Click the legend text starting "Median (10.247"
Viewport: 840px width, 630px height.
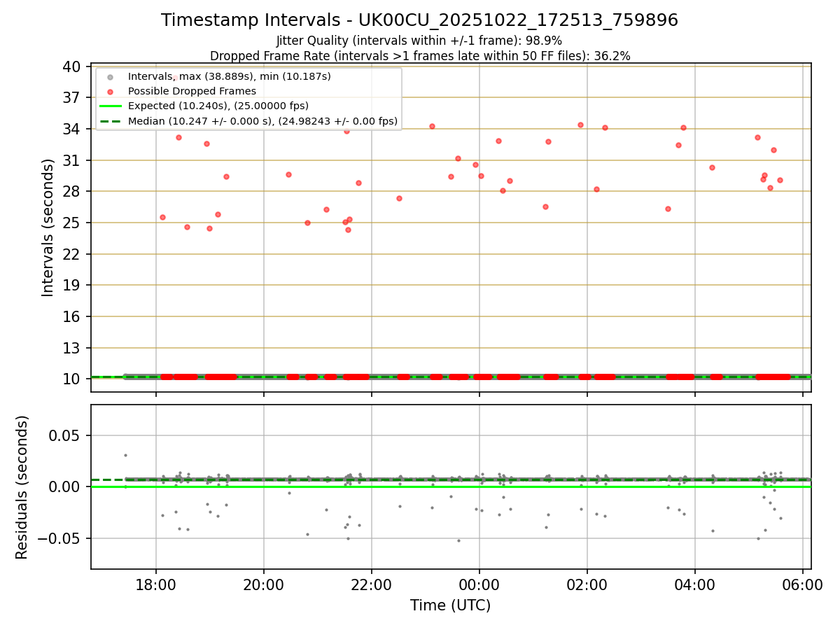pyautogui.click(x=263, y=121)
